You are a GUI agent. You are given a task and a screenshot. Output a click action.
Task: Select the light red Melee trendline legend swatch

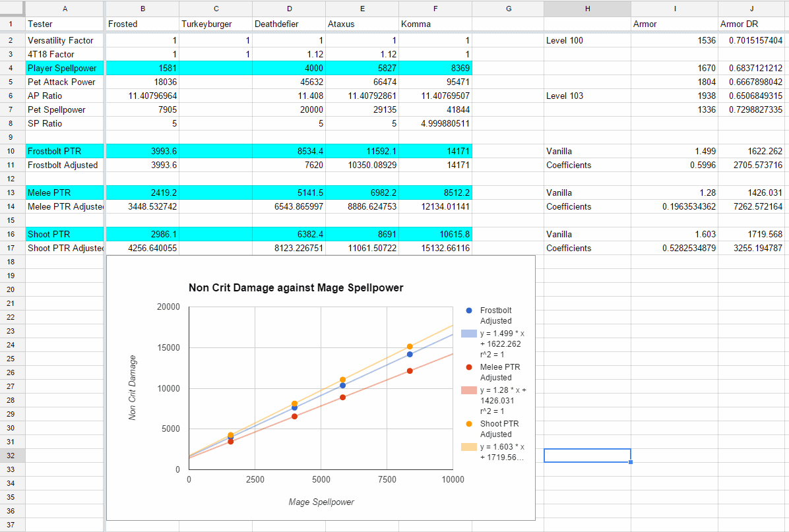(x=468, y=390)
